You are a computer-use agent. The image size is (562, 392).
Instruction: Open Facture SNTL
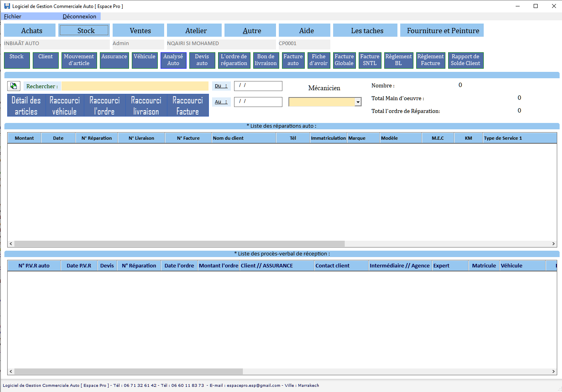coord(370,60)
